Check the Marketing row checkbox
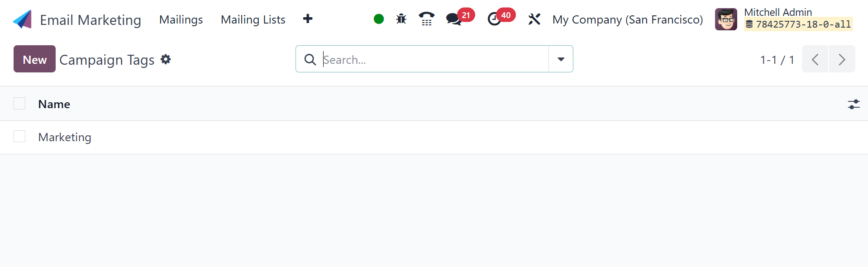 19,136
